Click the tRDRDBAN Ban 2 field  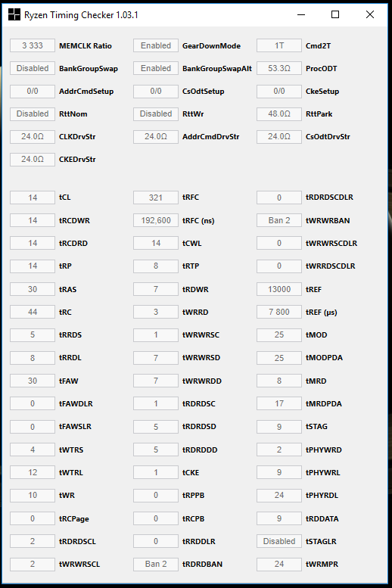[x=156, y=564]
